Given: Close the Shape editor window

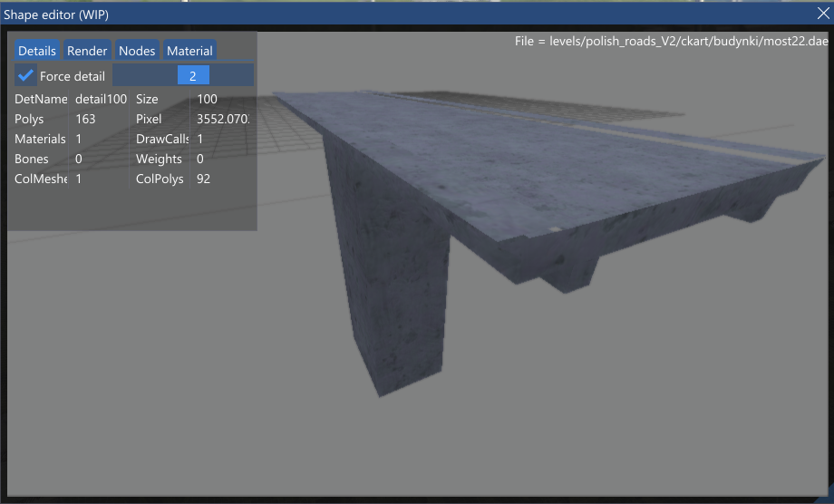Looking at the screenshot, I should (x=822, y=14).
